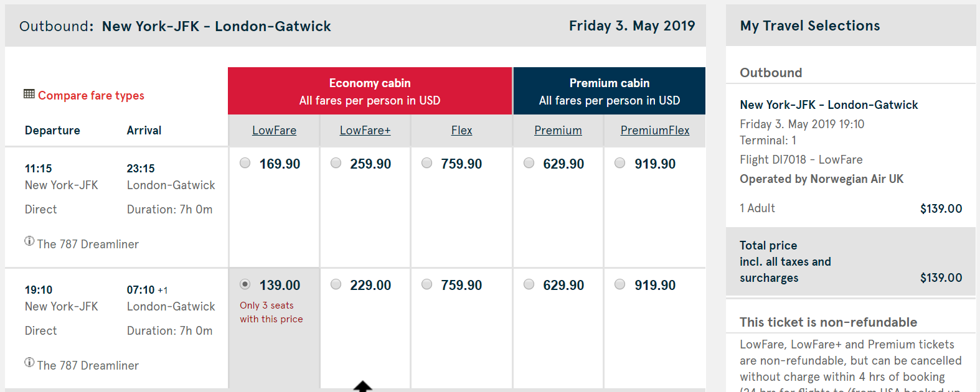Select 629.90 Premium for the 19:10 flight
The height and width of the screenshot is (392, 980).
[529, 284]
